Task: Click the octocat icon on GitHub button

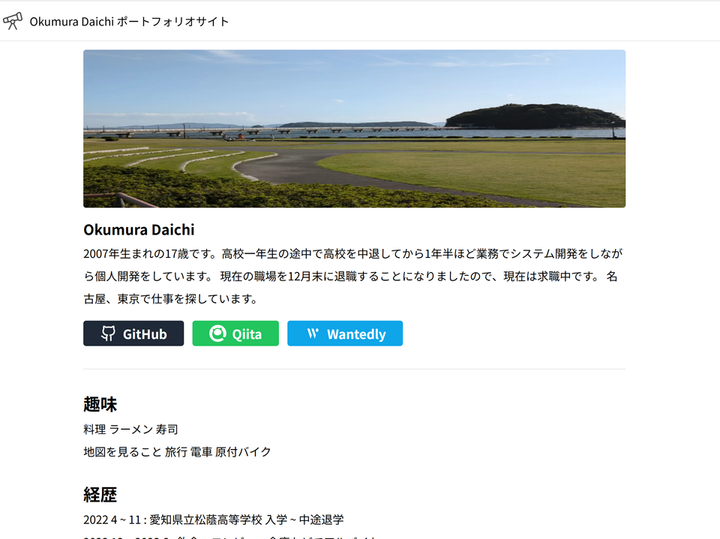Action: (x=108, y=333)
